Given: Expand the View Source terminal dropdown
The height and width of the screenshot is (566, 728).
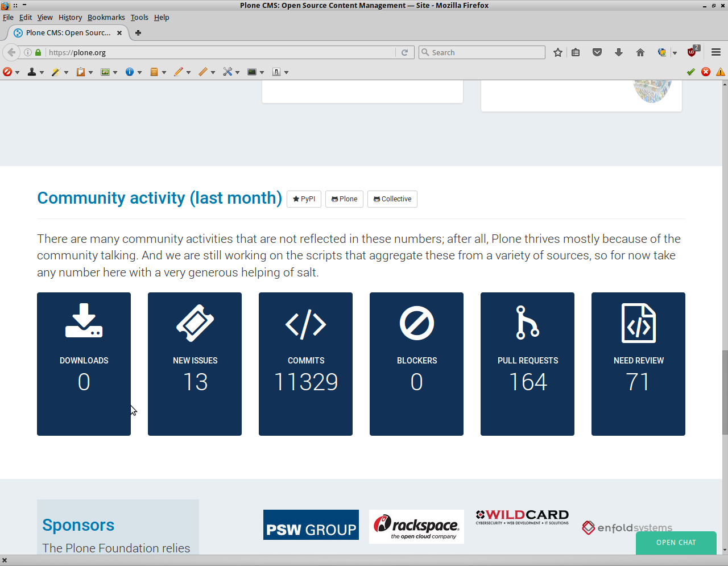Looking at the screenshot, I should coord(262,72).
